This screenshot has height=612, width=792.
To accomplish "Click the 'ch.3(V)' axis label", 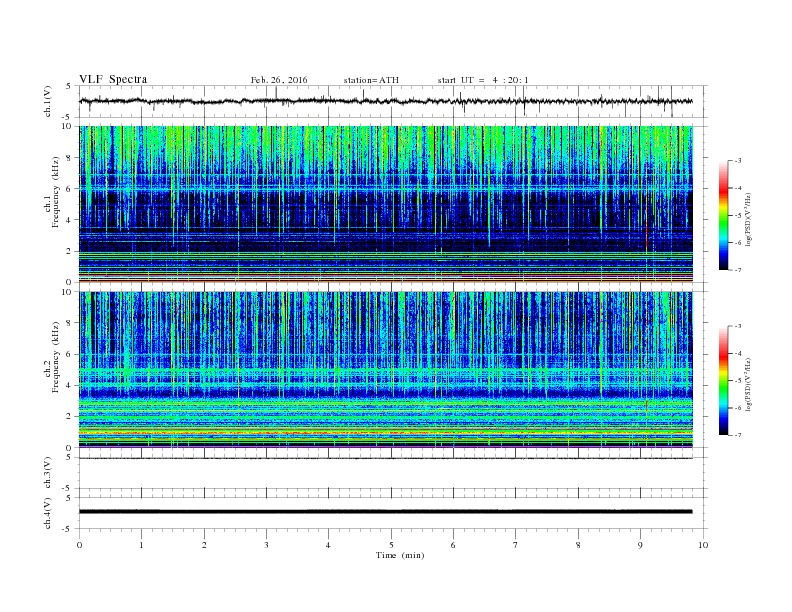I will [48, 473].
